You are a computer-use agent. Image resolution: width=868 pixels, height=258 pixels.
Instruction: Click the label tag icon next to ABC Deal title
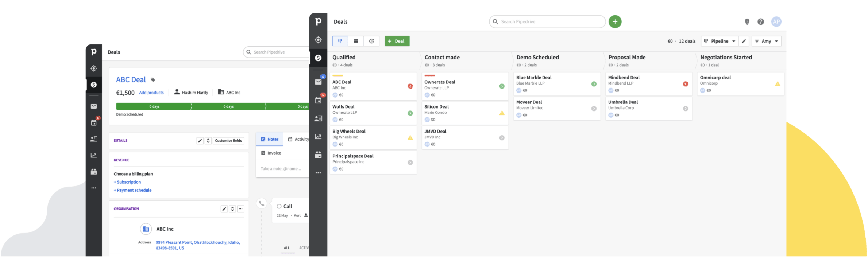click(x=153, y=80)
